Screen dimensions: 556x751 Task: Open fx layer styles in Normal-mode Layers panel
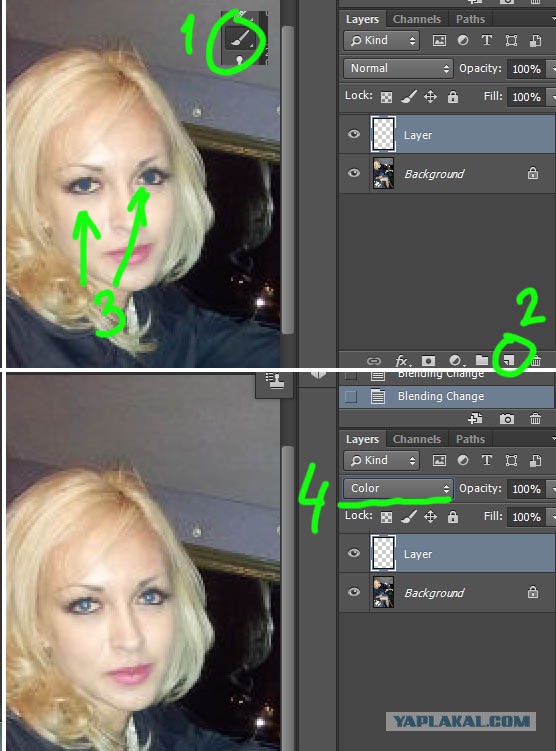[402, 361]
